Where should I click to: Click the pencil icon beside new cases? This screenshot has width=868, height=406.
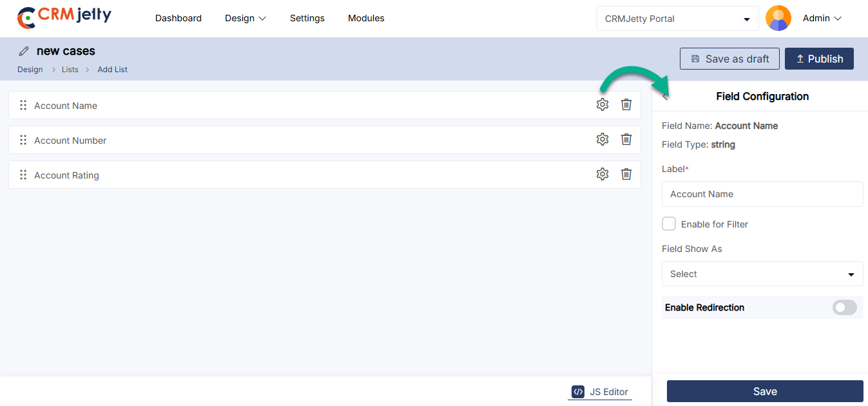24,51
